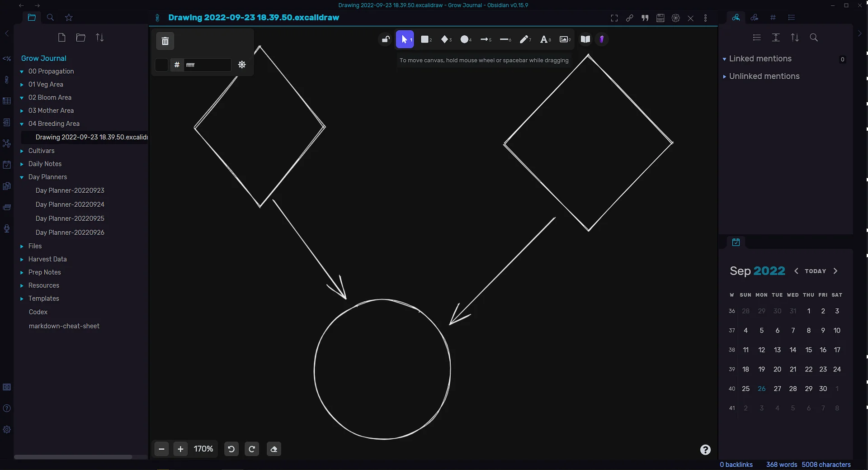
Task: Expand the Cultivars folder
Action: (x=22, y=151)
